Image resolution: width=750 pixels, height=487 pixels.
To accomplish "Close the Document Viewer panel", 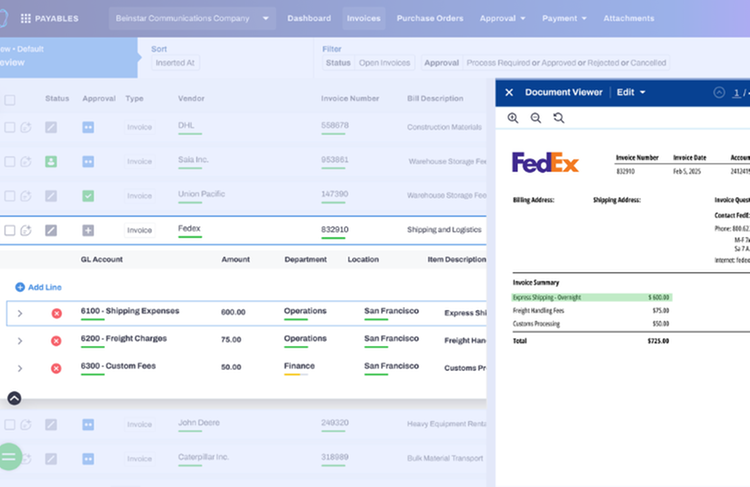I will [x=509, y=92].
